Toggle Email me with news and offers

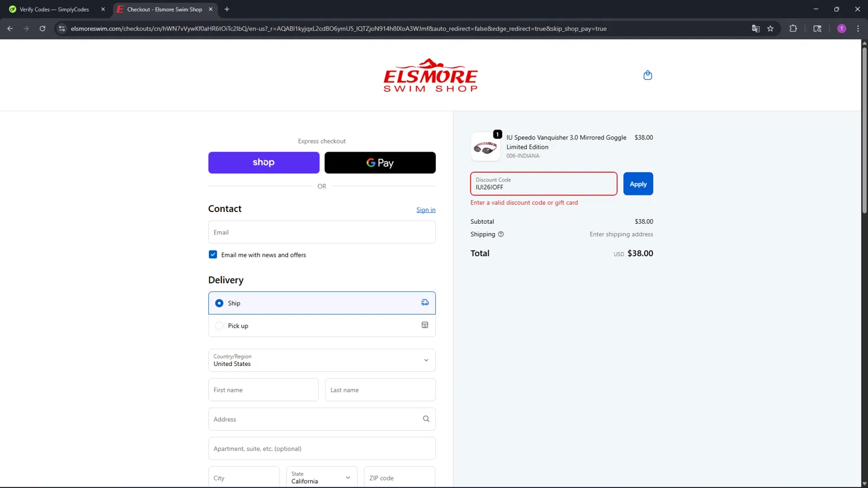[213, 254]
